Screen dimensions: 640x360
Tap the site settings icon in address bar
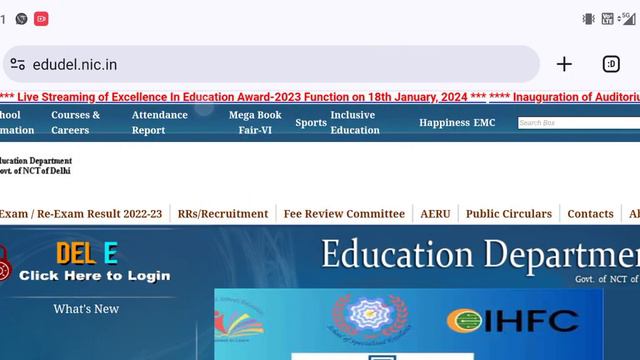(x=18, y=64)
